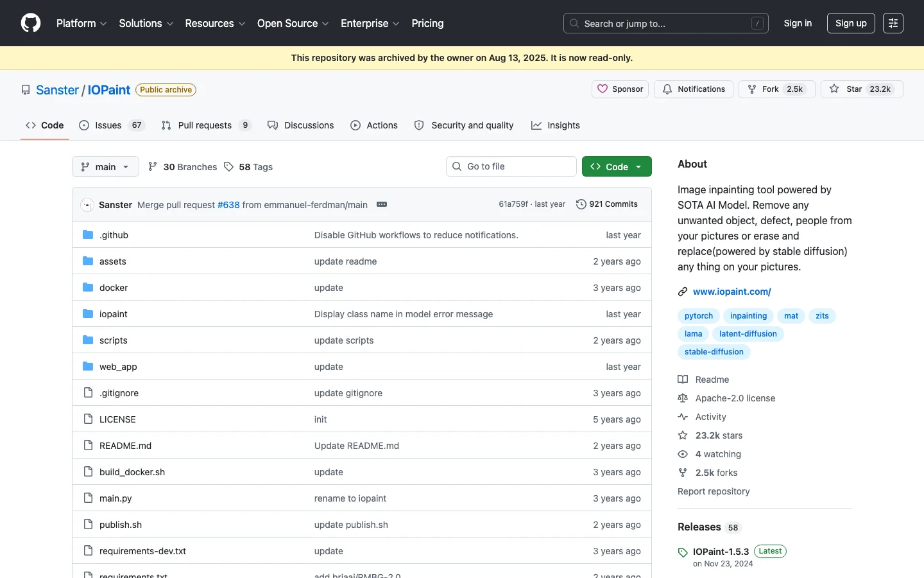Open the requirements-dev.txt file
Image resolution: width=924 pixels, height=578 pixels.
click(142, 551)
